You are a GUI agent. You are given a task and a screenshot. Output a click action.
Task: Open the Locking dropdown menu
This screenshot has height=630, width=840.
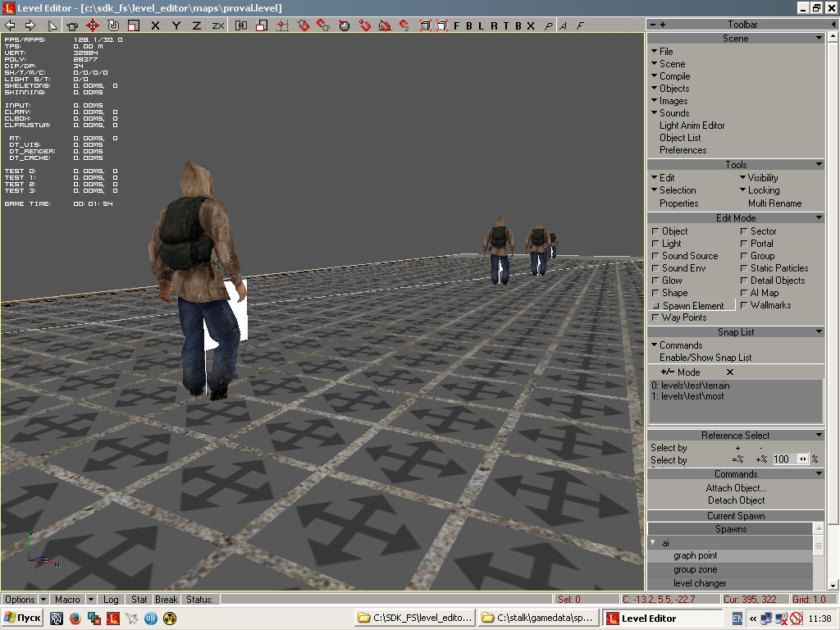tap(760, 190)
